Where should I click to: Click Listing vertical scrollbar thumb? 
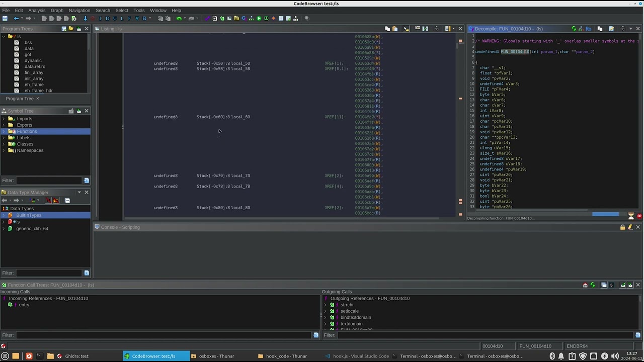coord(457,45)
